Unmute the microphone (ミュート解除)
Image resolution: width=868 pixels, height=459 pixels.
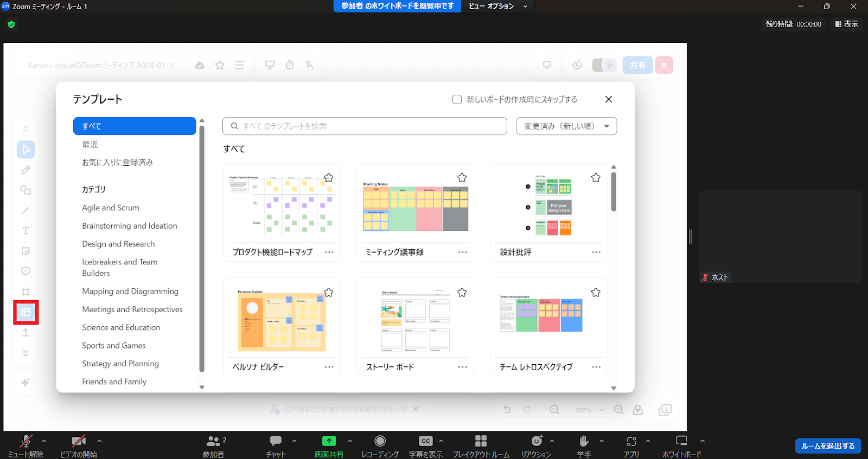pyautogui.click(x=25, y=446)
